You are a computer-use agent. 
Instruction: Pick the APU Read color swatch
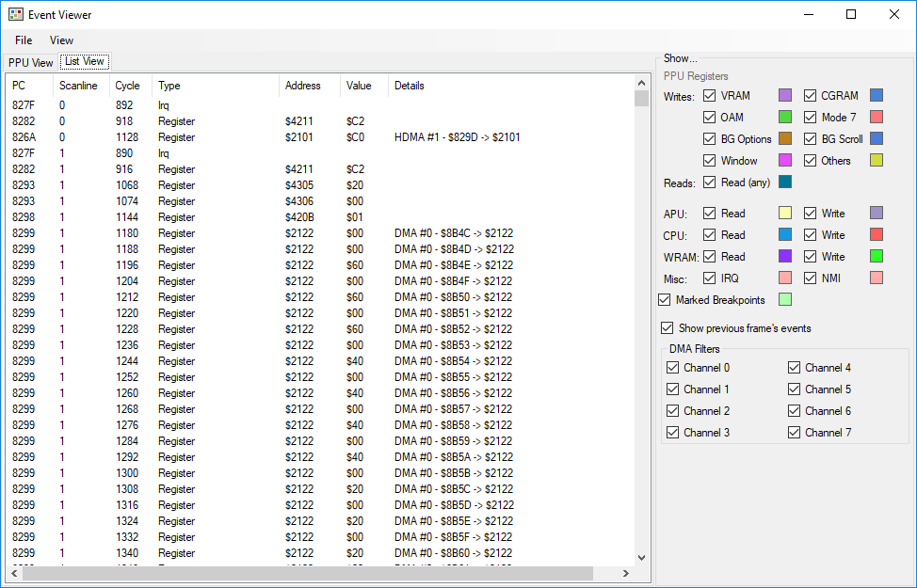785,213
